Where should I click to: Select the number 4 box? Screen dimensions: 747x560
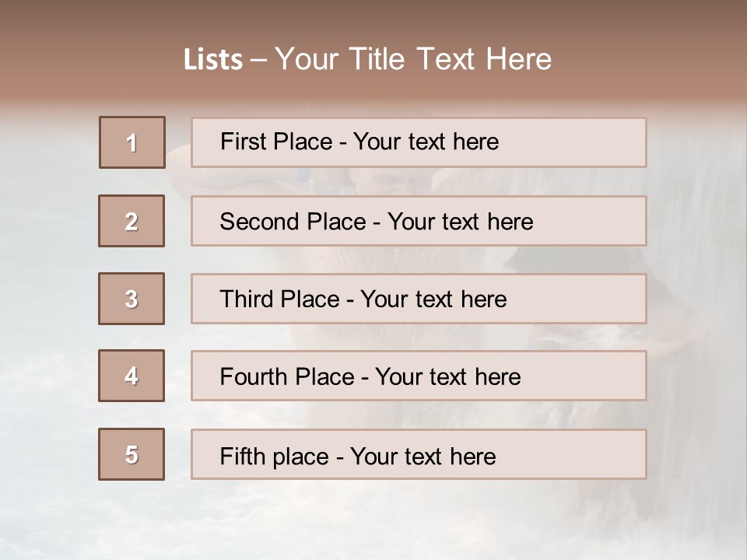[132, 376]
